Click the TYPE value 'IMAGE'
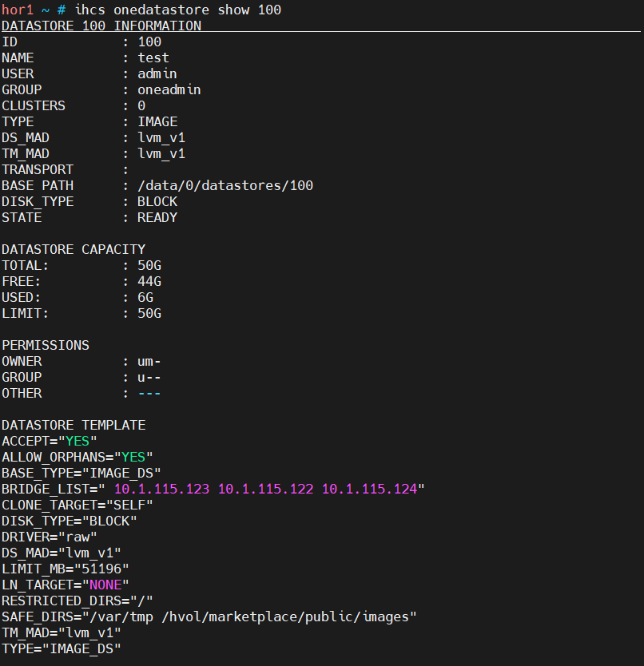 [157, 121]
